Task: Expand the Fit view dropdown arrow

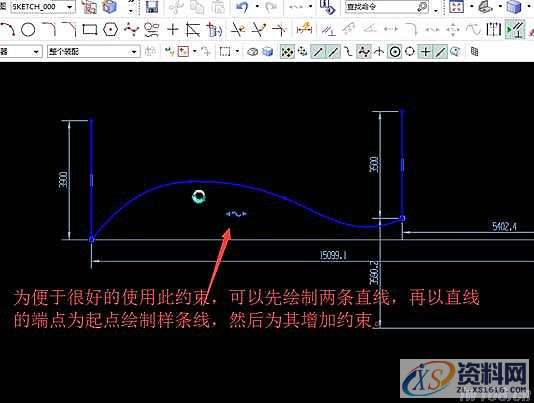Action: pyautogui.click(x=472, y=6)
